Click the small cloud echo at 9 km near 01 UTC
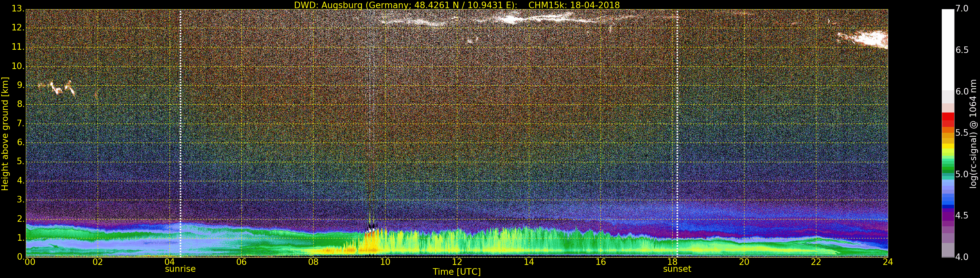The width and height of the screenshot is (980, 278). (57, 88)
